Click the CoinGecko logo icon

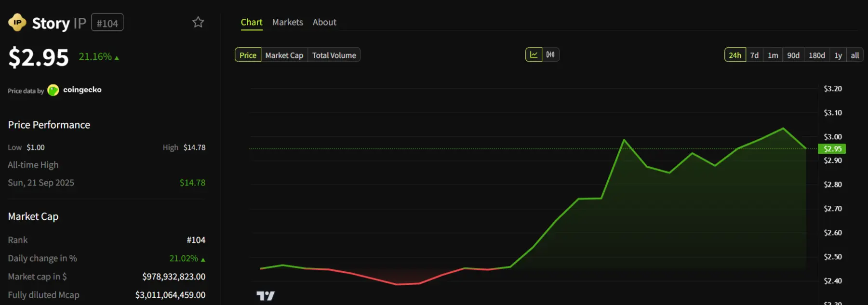pos(53,90)
